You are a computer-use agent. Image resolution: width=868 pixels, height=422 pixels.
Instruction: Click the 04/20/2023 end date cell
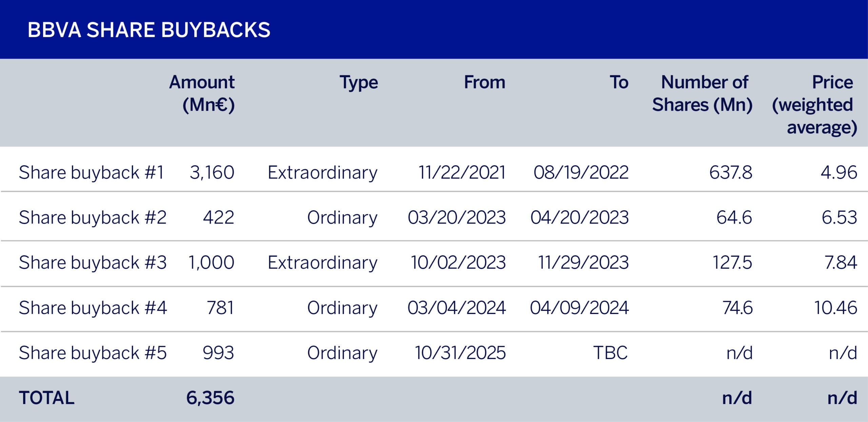click(579, 217)
